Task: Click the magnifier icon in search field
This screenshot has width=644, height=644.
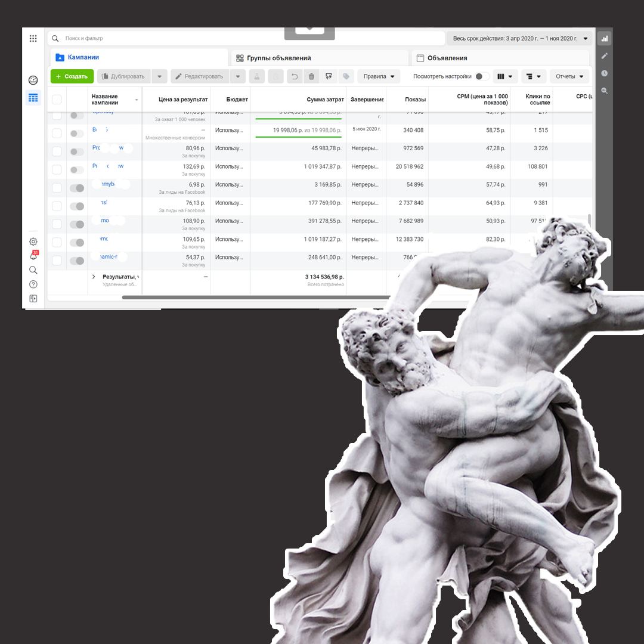Action: click(x=55, y=38)
